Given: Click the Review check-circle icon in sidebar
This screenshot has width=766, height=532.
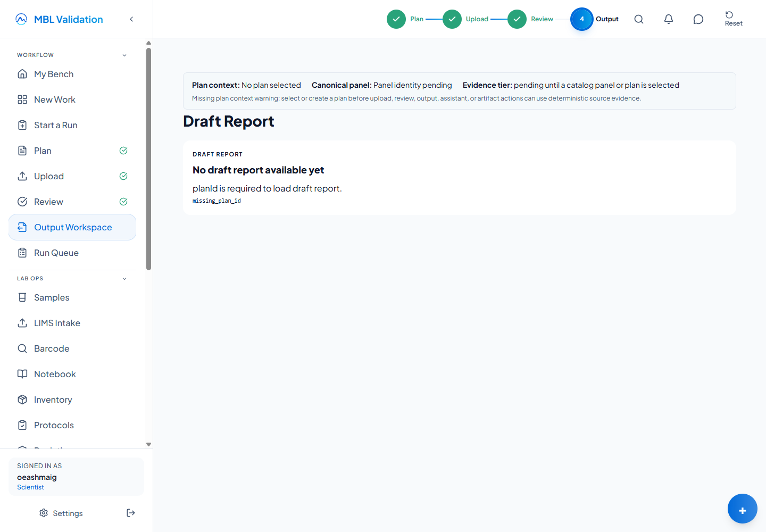Looking at the screenshot, I should pos(22,202).
